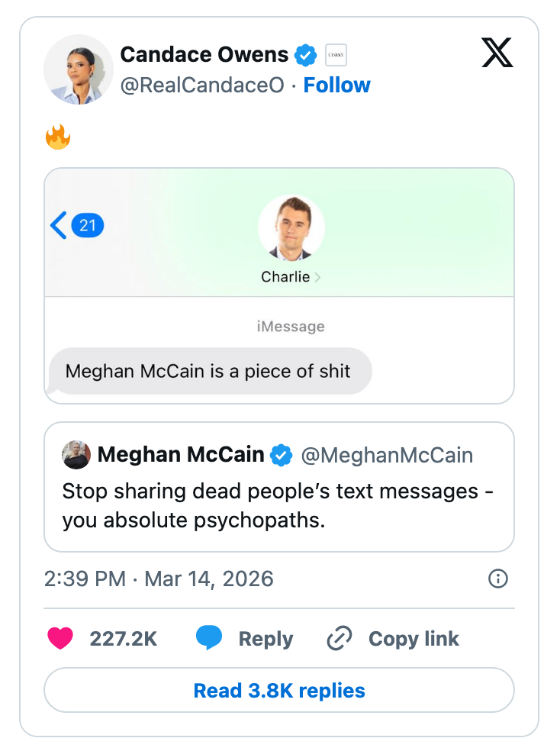Screen dimensions: 560x751
Task: Click Candace Owens' profile avatar
Action: (x=79, y=69)
